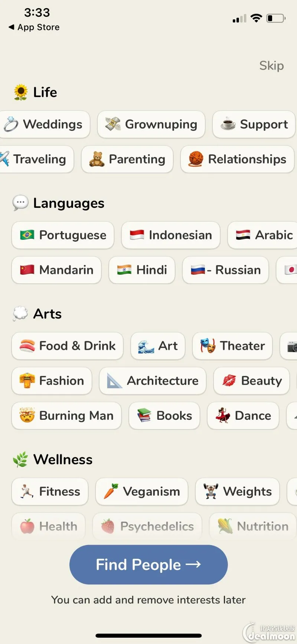Select the Theater interest chip
Image resolution: width=297 pixels, height=644 pixels.
point(232,346)
